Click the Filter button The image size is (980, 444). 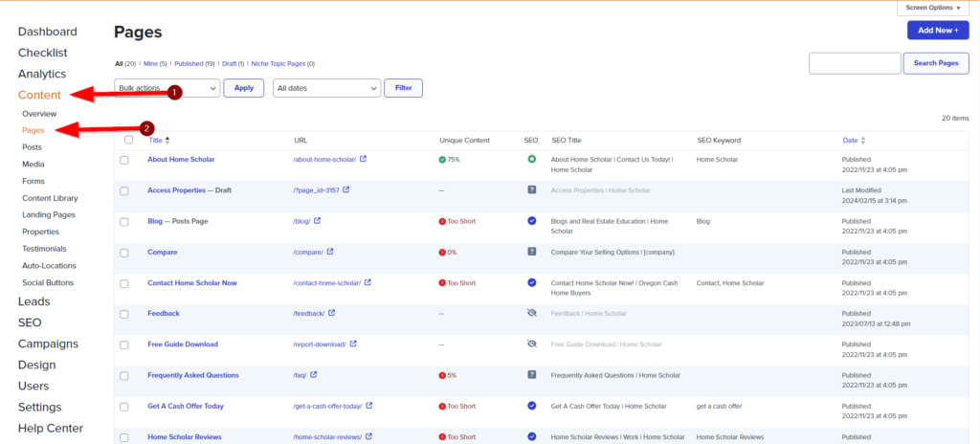(404, 88)
